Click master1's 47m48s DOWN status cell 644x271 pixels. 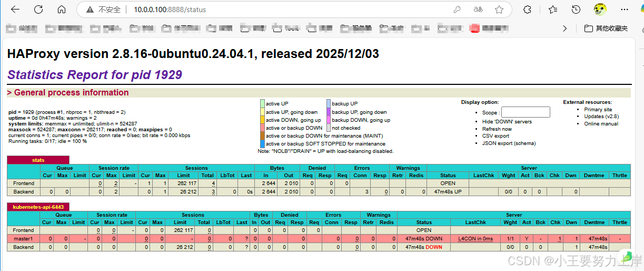tap(424, 239)
